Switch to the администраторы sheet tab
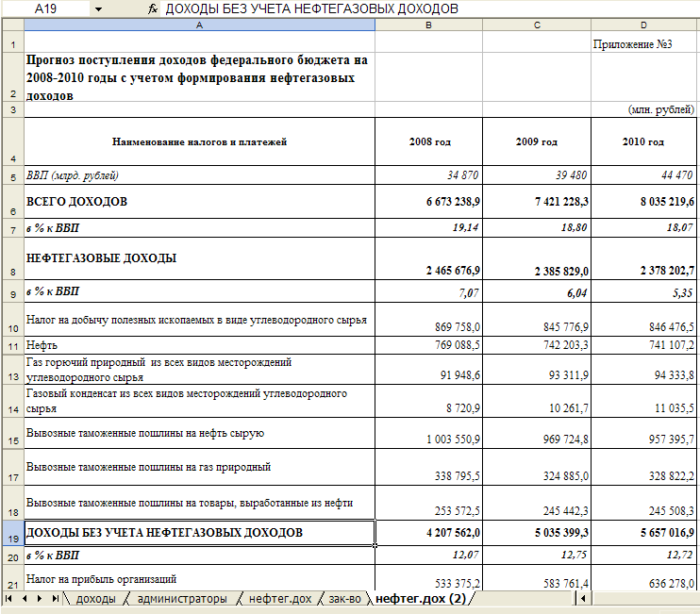This screenshot has height=614, width=700. (182, 599)
